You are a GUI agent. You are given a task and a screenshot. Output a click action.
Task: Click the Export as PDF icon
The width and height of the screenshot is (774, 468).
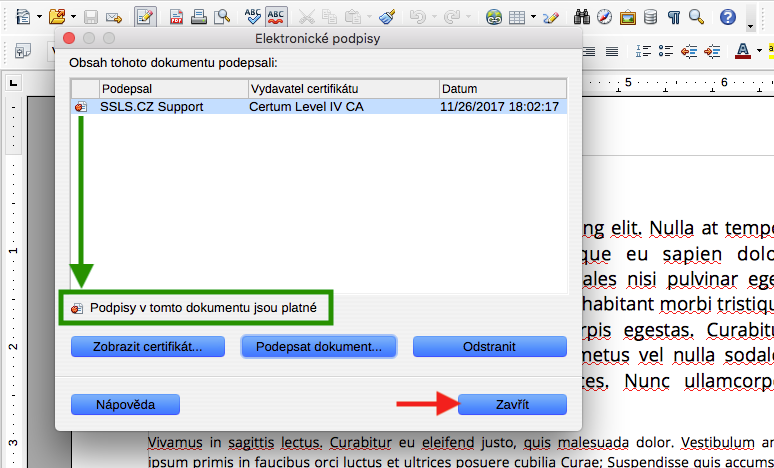177,17
